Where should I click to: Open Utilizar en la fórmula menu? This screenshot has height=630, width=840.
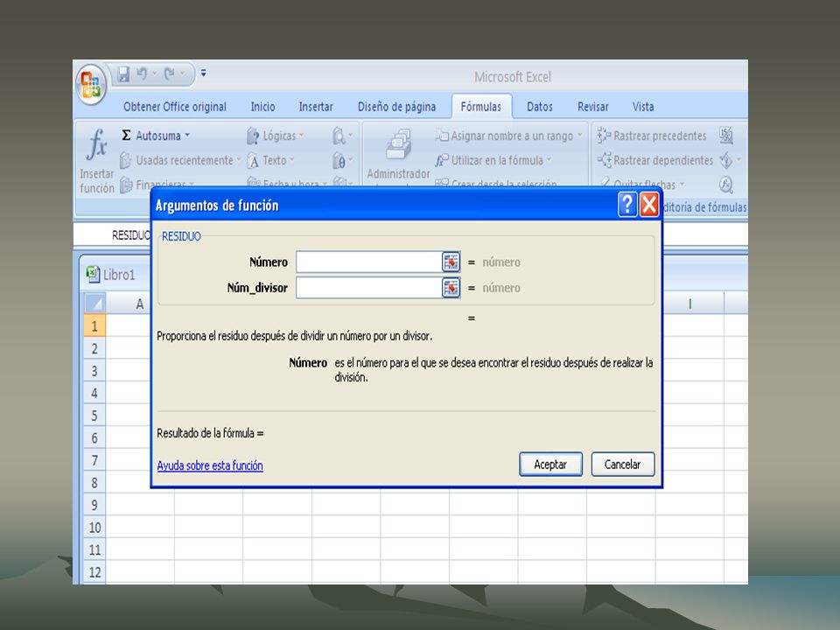tap(493, 160)
